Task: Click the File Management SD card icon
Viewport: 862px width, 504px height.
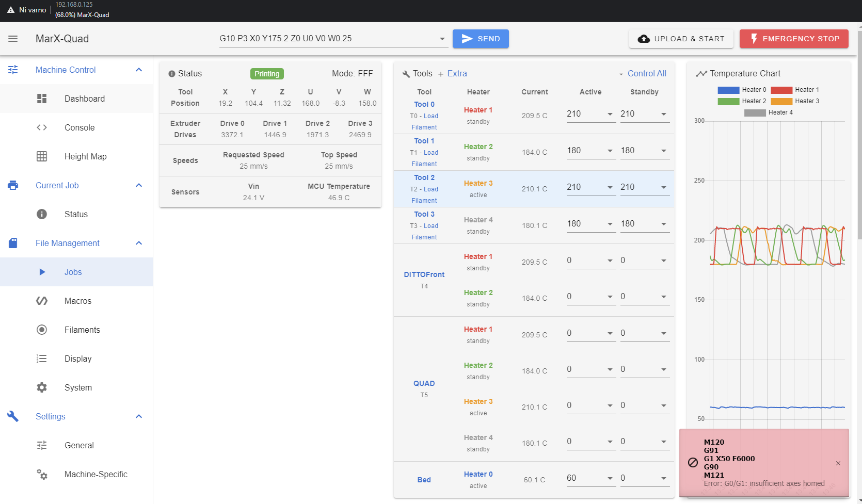Action: click(x=13, y=243)
